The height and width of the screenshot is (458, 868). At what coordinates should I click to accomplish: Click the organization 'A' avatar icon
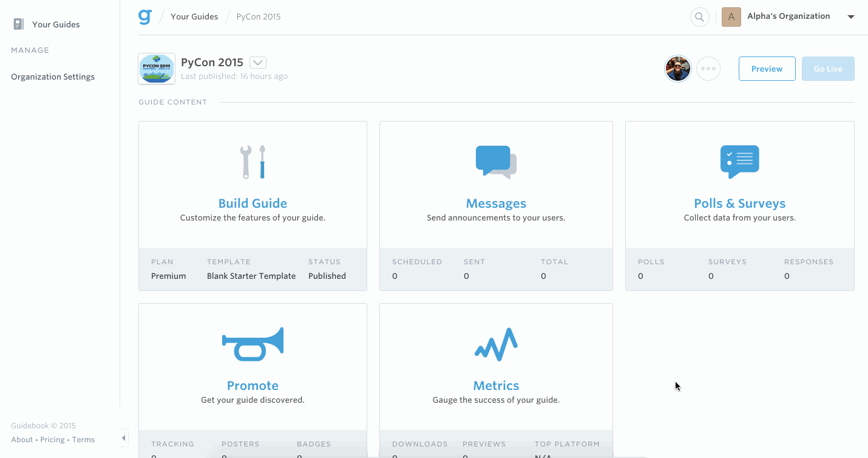731,17
